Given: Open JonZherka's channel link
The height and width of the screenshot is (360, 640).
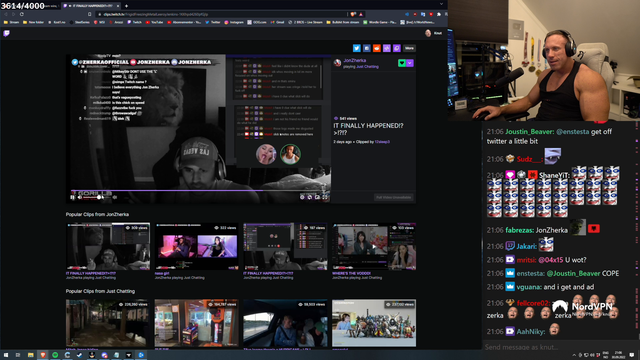Looking at the screenshot, I should [355, 60].
